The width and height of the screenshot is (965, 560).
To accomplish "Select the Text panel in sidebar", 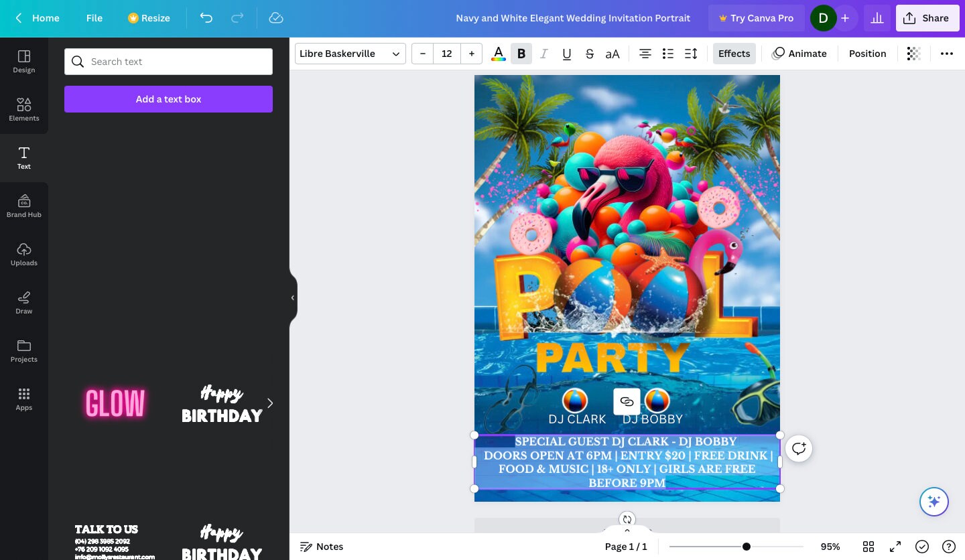I will click(24, 157).
